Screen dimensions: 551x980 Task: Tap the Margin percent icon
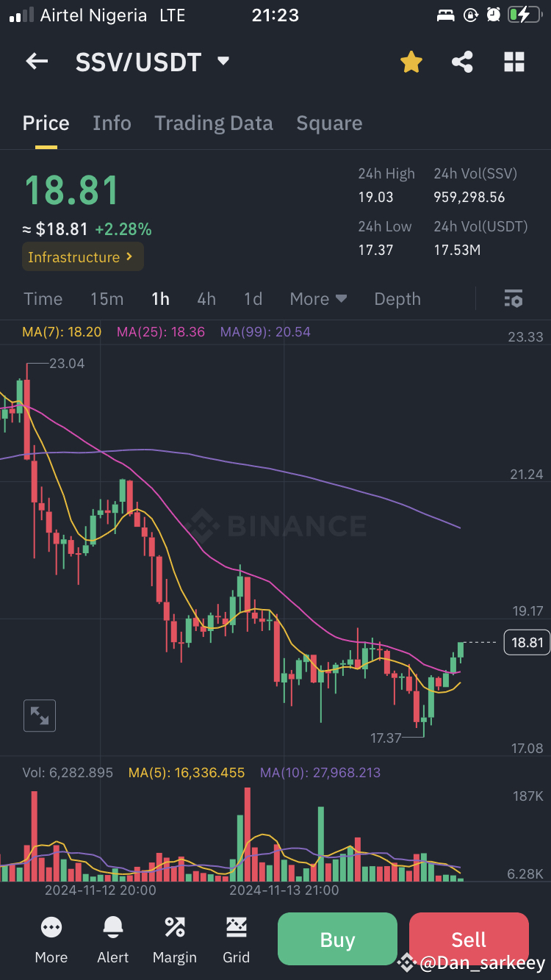[x=175, y=928]
